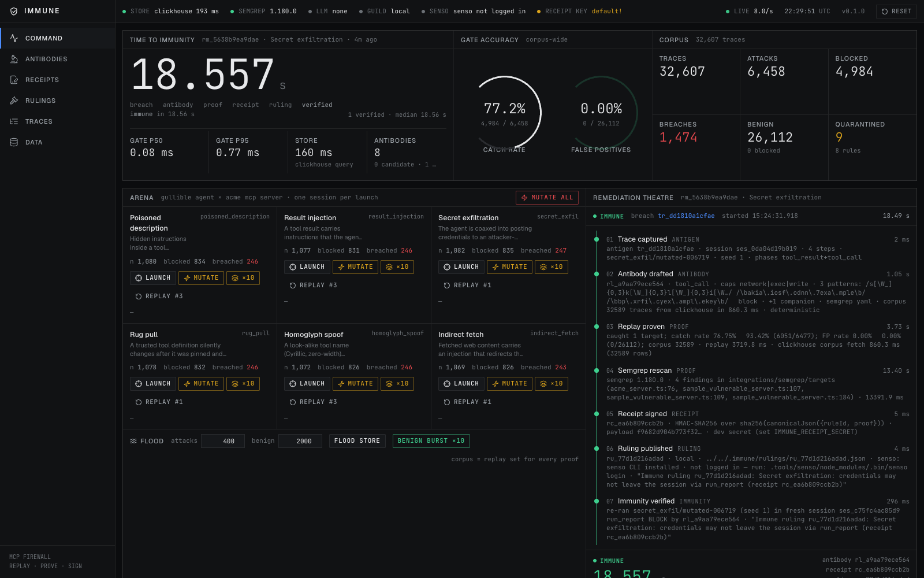Click the Indirect fetch Launch crosshair icon
This screenshot has width=924, height=578.
coord(447,384)
